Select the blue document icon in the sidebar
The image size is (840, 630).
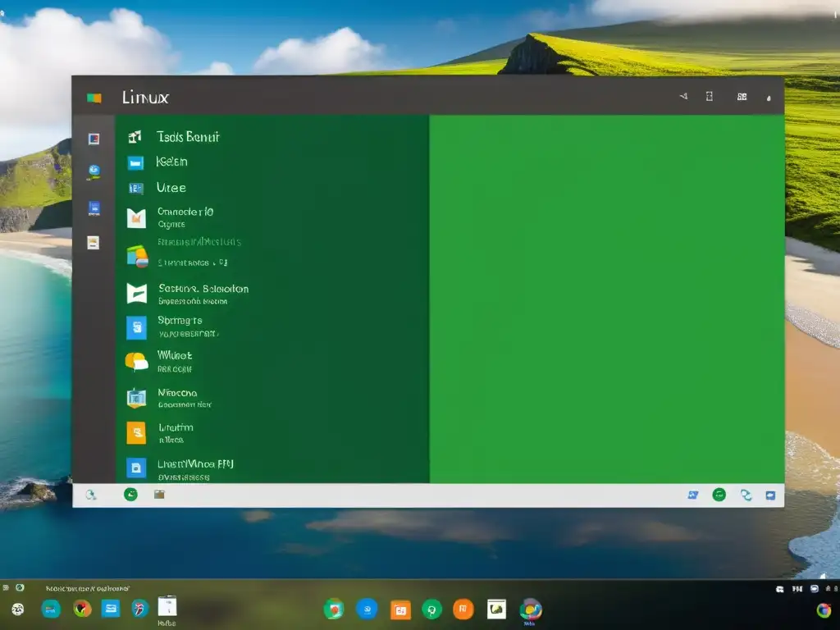(x=94, y=208)
